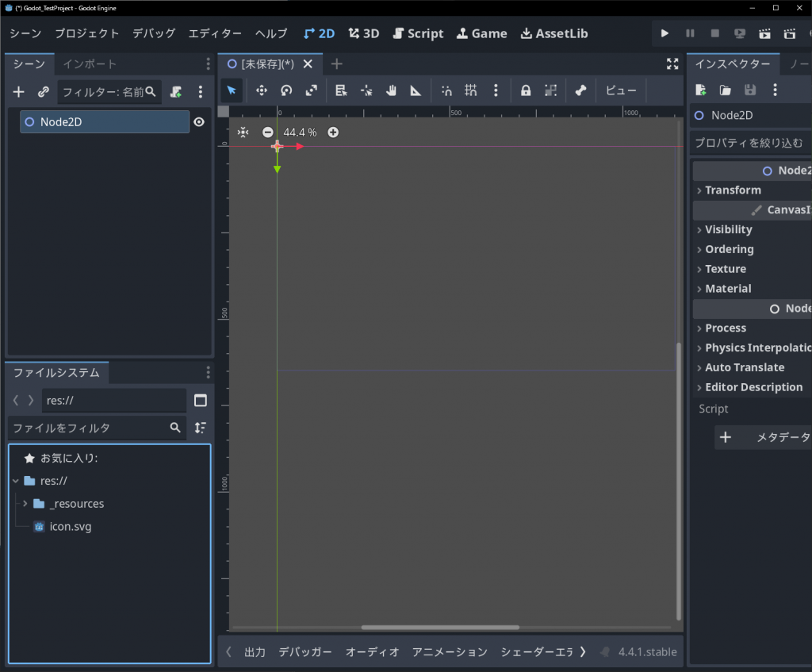Toggle visibility of Node2D in scene tree

click(x=199, y=122)
